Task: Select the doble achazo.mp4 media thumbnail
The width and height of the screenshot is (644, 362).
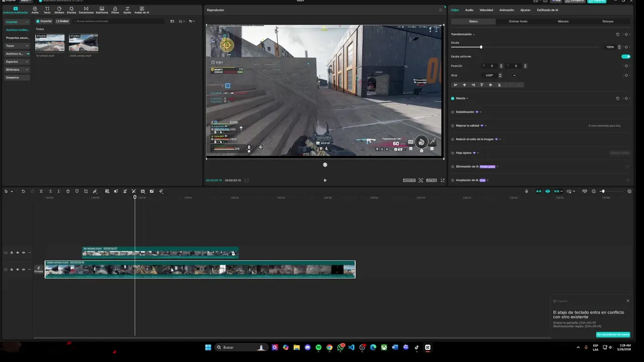Action: point(84,43)
